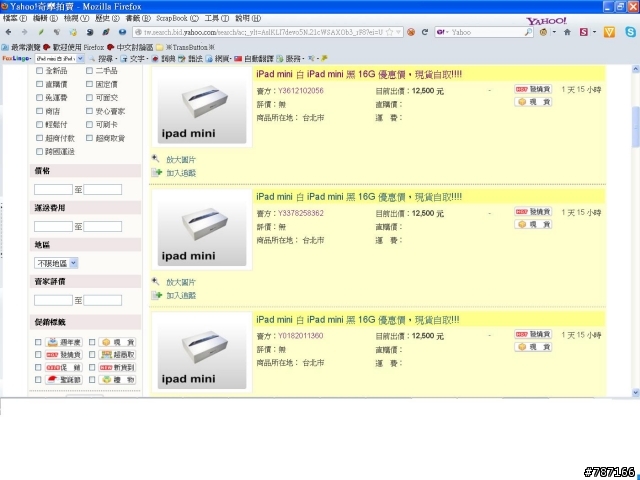Check the 全新品 filter checkbox
This screenshot has height=480, width=640.
(39, 71)
